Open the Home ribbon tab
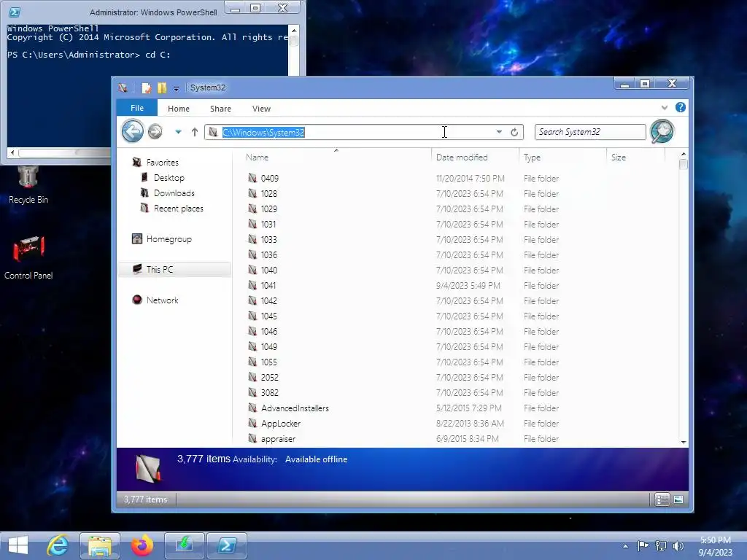 pos(179,109)
